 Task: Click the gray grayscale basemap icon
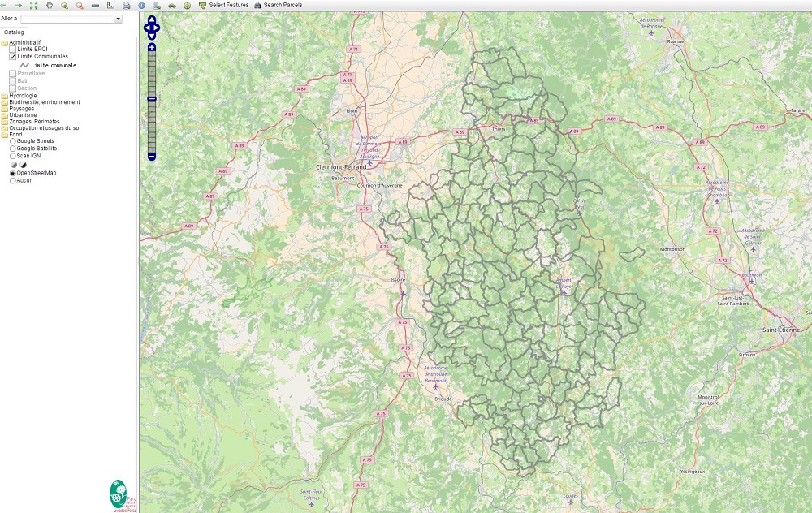(x=14, y=165)
